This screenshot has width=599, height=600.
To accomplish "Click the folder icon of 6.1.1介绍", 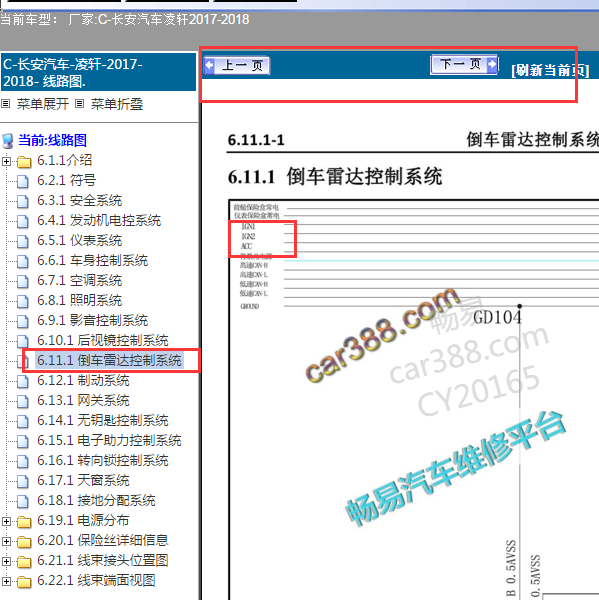I will point(24,162).
